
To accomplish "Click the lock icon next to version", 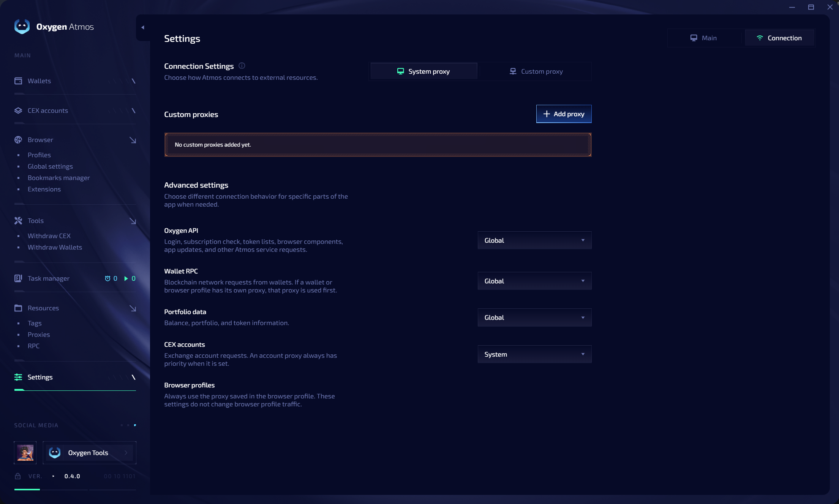I will (18, 476).
